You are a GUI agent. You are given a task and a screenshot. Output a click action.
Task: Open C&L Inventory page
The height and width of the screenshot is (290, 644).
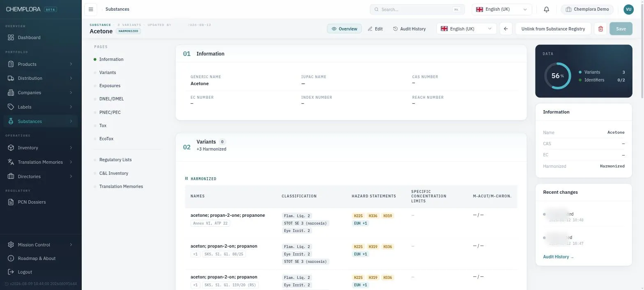114,173
